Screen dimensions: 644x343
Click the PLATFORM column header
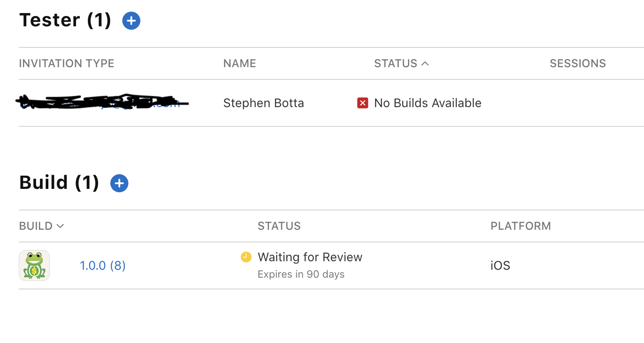click(x=521, y=226)
